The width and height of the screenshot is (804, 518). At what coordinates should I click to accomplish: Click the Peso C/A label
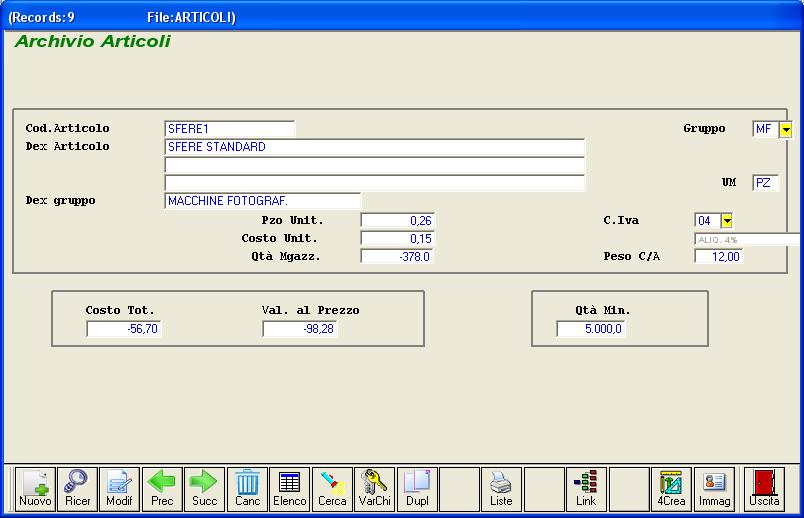pyautogui.click(x=632, y=256)
